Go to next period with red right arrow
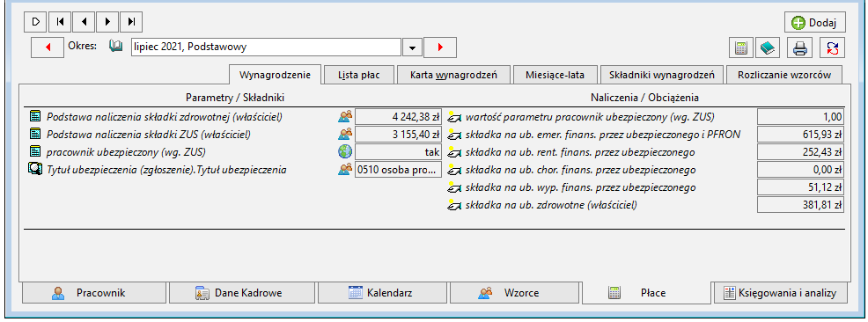 [x=440, y=48]
